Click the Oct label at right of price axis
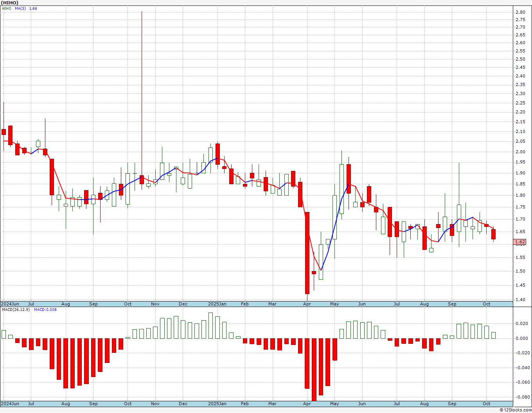Screen dimensions: 532x413 pyautogui.click(x=487, y=304)
